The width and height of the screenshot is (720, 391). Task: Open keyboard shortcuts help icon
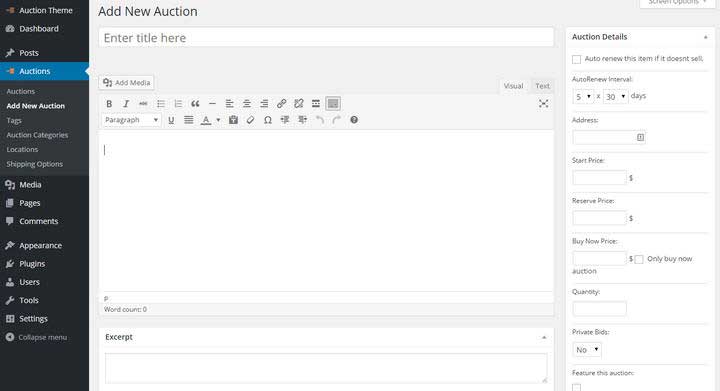click(x=354, y=120)
